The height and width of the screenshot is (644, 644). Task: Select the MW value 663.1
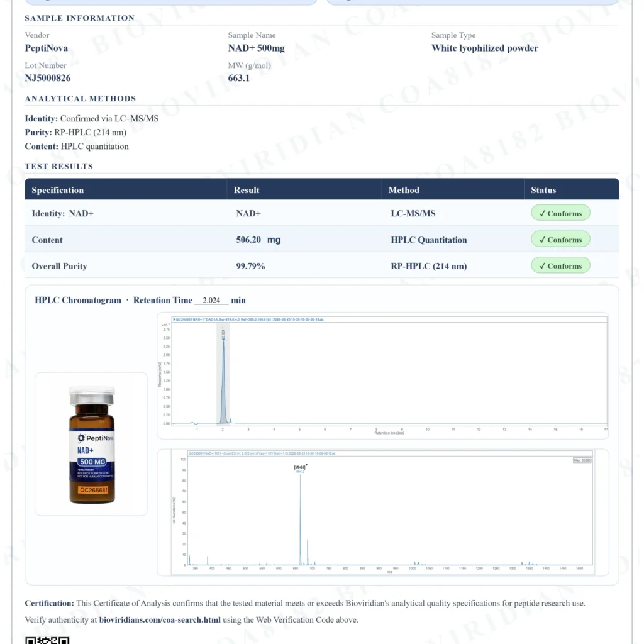238,78
